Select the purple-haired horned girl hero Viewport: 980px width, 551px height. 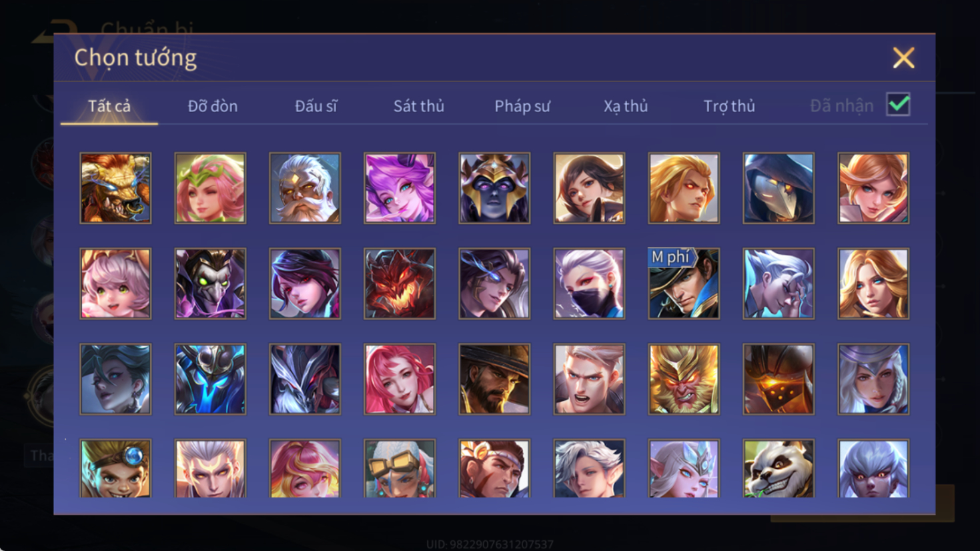[x=400, y=188]
